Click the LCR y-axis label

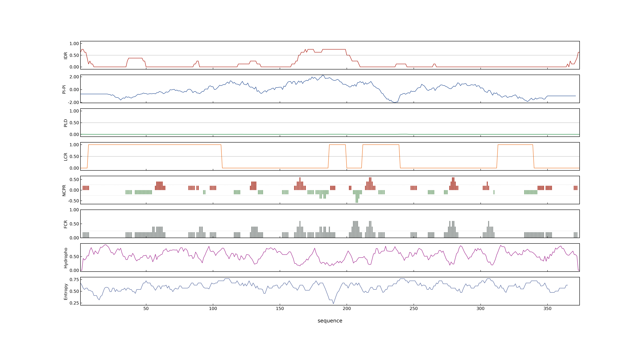click(x=66, y=157)
